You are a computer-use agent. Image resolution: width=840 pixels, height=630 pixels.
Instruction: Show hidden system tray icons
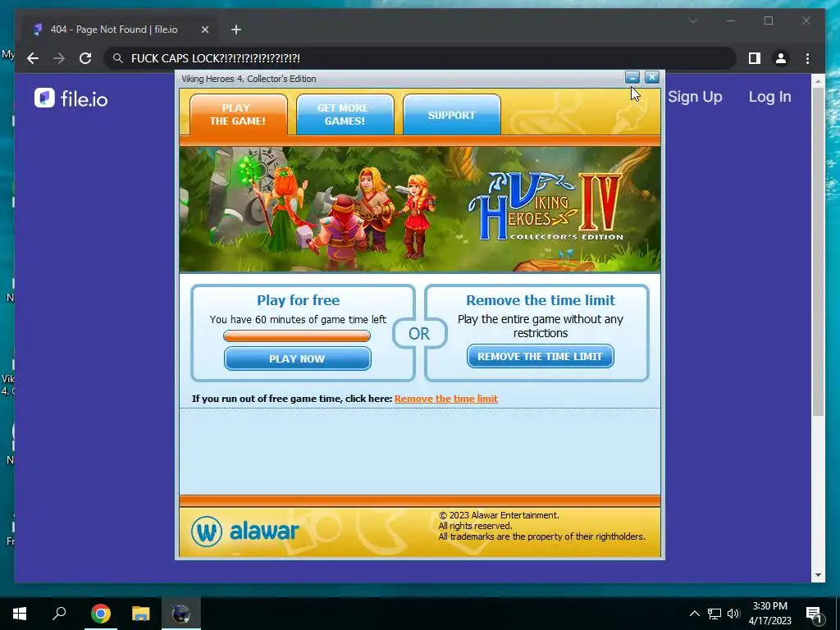(694, 614)
